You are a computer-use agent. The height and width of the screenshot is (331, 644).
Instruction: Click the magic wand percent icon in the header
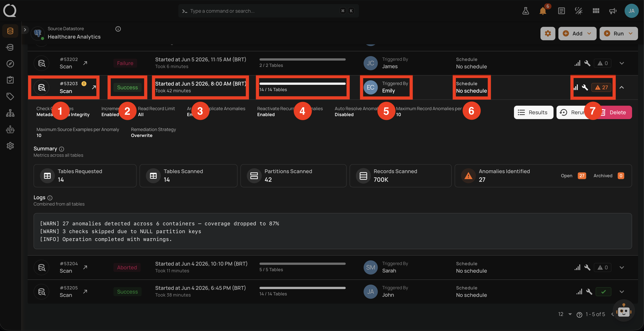point(579,11)
